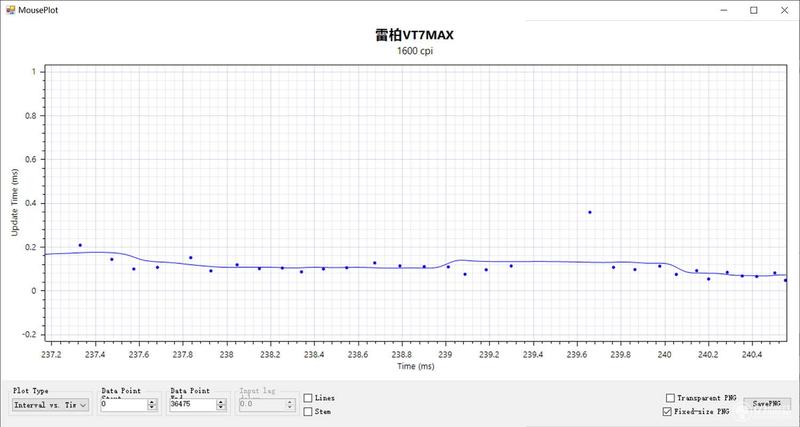Enable the Stem checkbox
Screen dimensions: 800x427
click(x=308, y=412)
